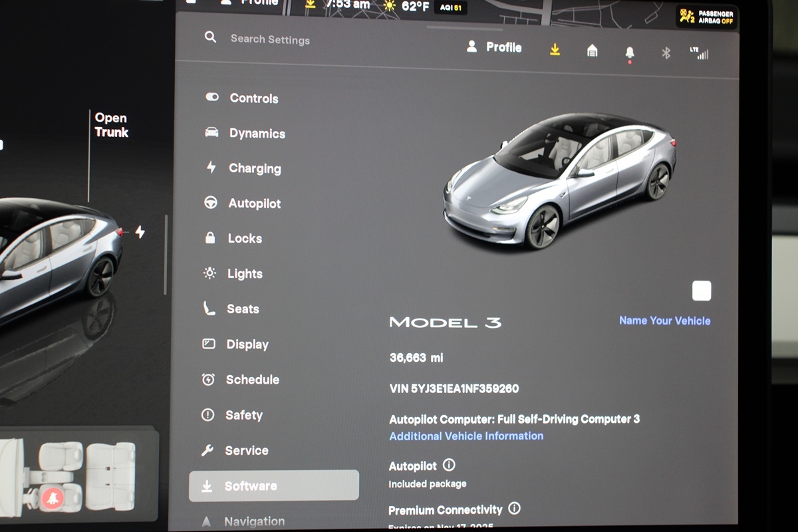Tap the charge port lightning icon

[x=140, y=232]
